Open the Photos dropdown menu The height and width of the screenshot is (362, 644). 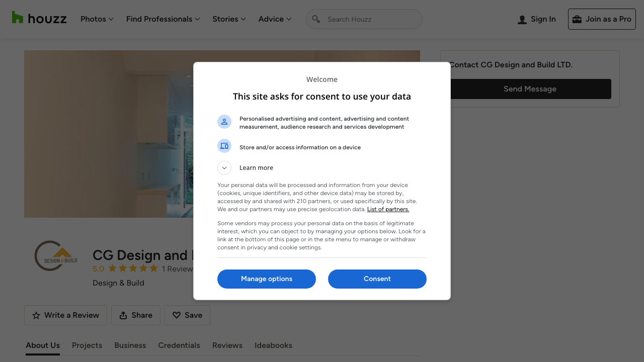pyautogui.click(x=97, y=19)
